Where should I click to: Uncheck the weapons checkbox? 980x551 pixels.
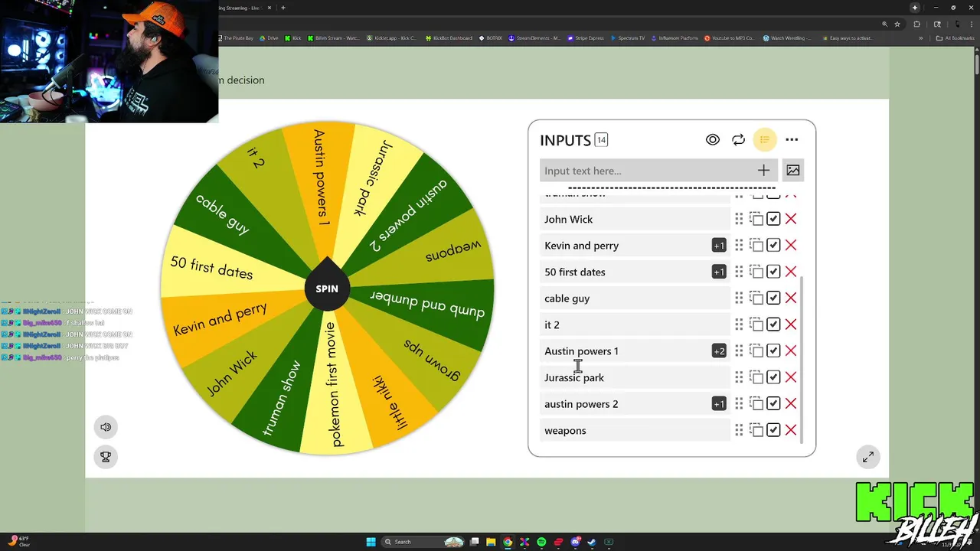(773, 430)
